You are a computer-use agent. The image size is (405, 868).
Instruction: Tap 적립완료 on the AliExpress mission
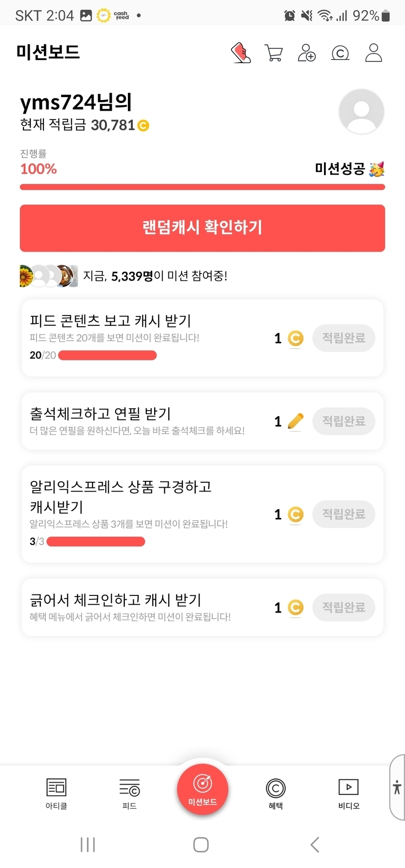344,514
